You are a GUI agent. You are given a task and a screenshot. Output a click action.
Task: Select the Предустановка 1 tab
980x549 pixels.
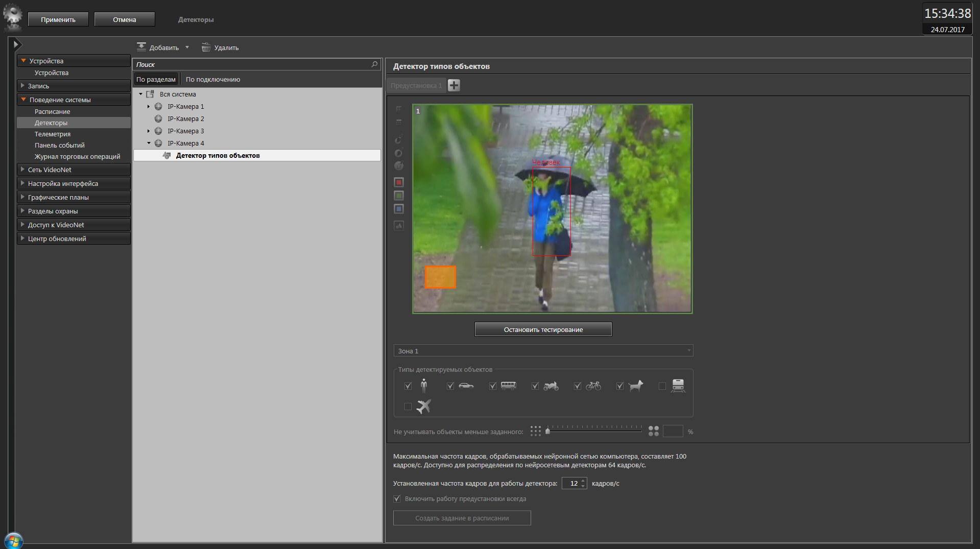pyautogui.click(x=416, y=85)
